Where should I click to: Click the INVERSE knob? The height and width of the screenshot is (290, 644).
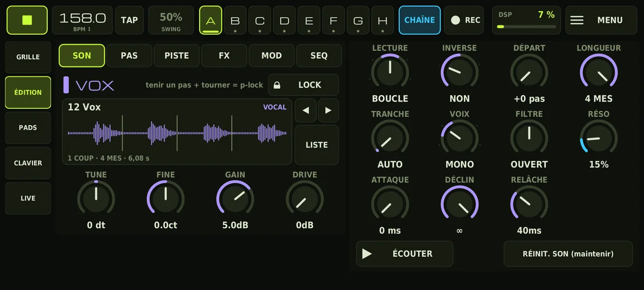click(x=459, y=72)
